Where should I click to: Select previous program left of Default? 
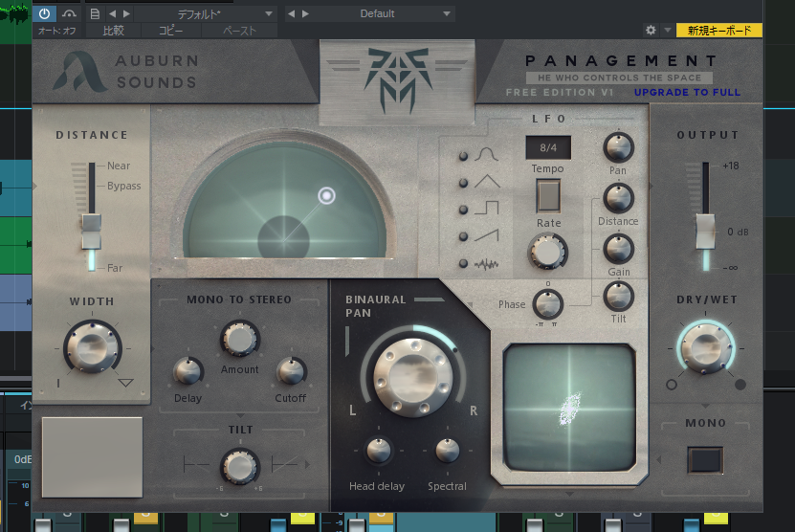click(x=291, y=13)
